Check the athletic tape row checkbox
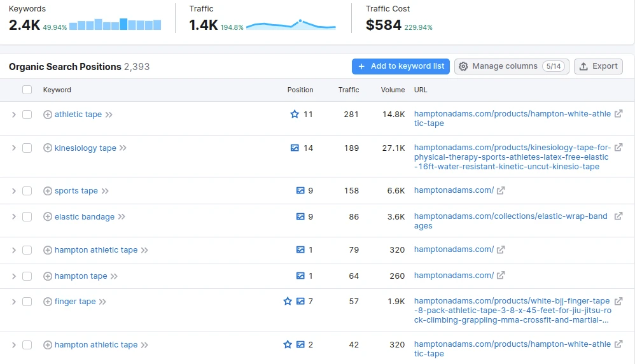This screenshot has width=635, height=364. coord(27,115)
